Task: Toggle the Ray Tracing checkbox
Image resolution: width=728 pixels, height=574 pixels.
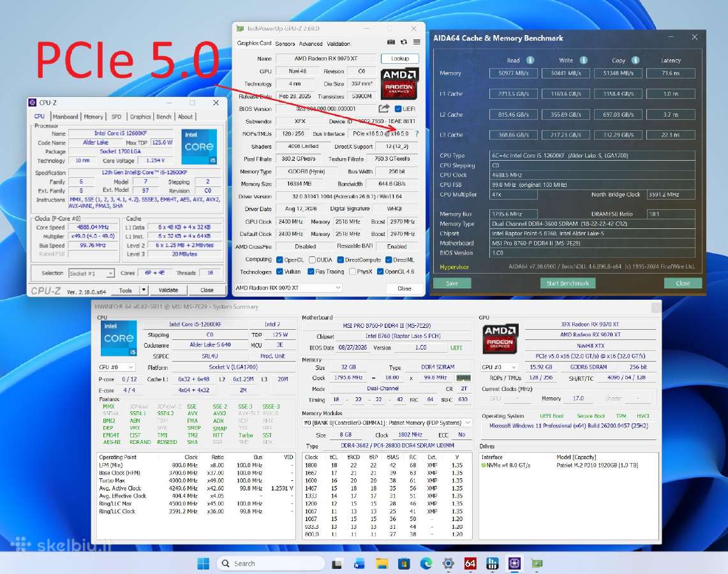Action: pyautogui.click(x=311, y=272)
